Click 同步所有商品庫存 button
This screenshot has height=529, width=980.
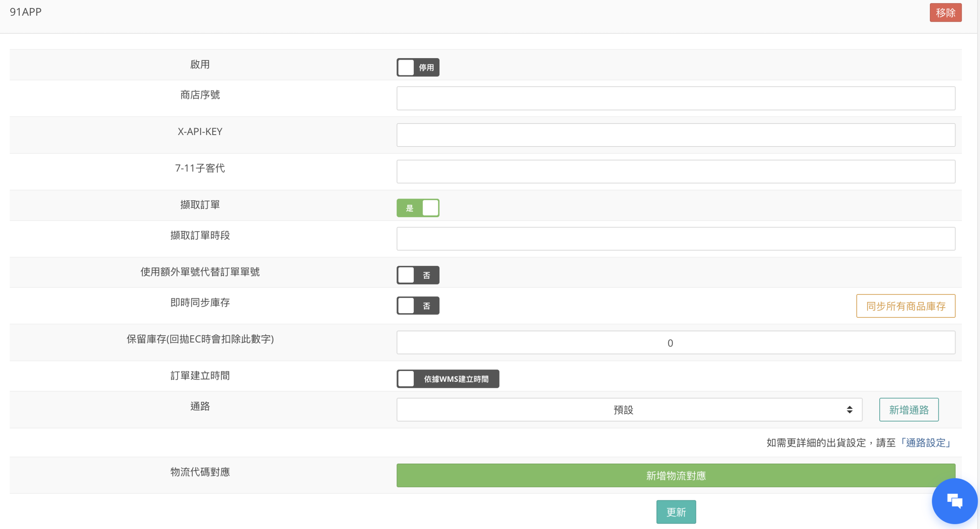click(905, 306)
